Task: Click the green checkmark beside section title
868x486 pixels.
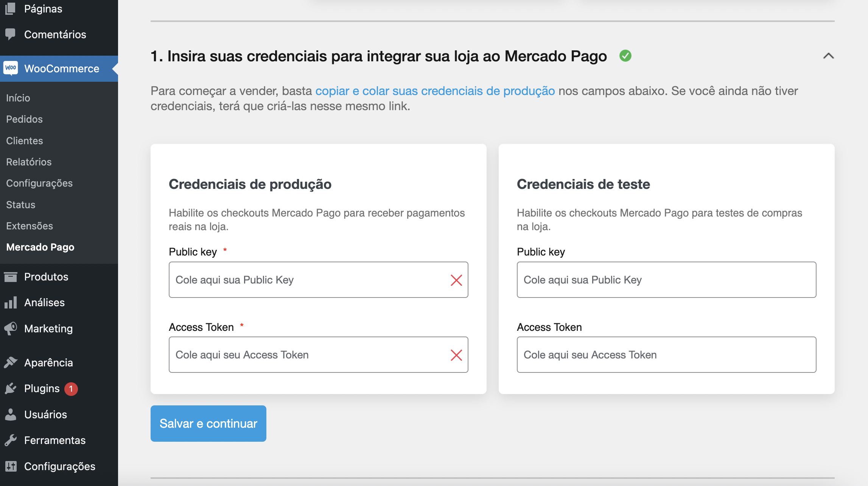Action: coord(625,56)
